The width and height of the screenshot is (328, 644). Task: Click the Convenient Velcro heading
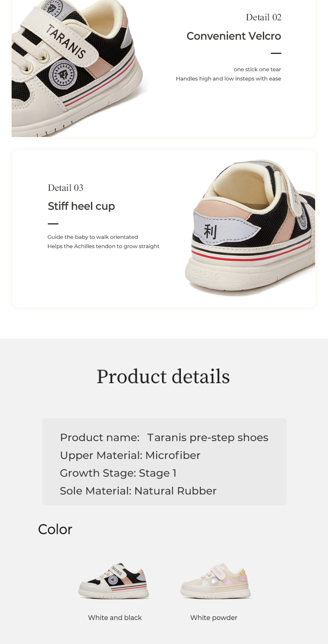234,36
